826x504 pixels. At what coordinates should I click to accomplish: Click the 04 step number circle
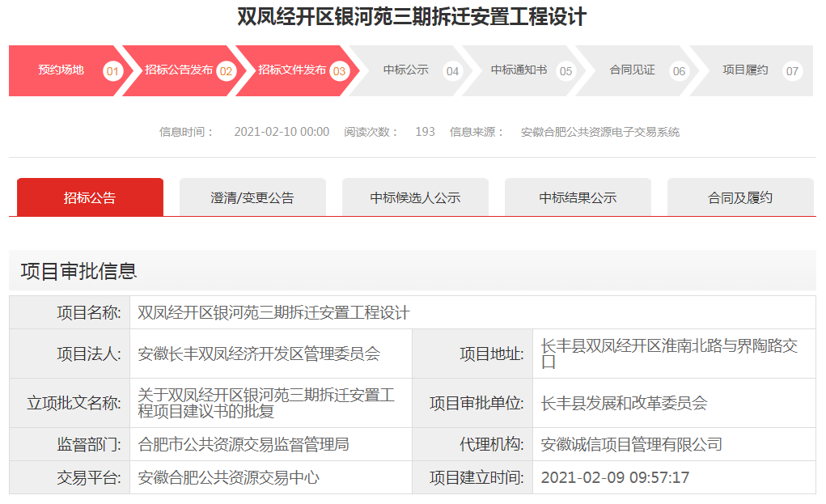point(452,71)
